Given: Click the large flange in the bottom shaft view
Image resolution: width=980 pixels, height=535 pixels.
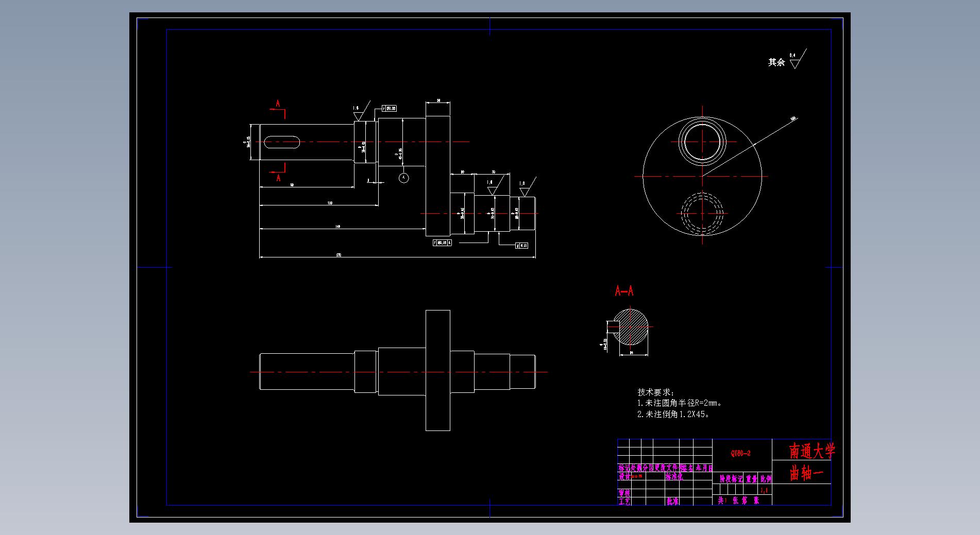Looking at the screenshot, I should pos(437,370).
